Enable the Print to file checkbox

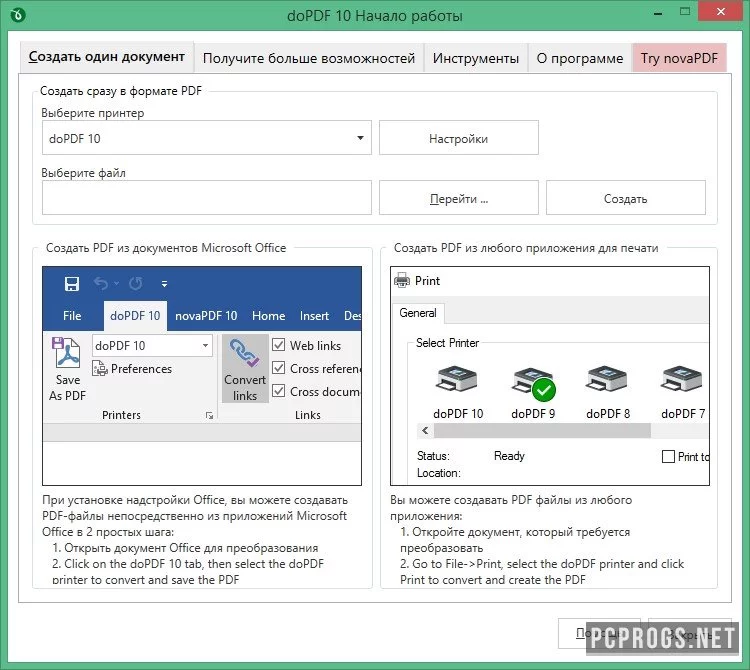tap(668, 457)
